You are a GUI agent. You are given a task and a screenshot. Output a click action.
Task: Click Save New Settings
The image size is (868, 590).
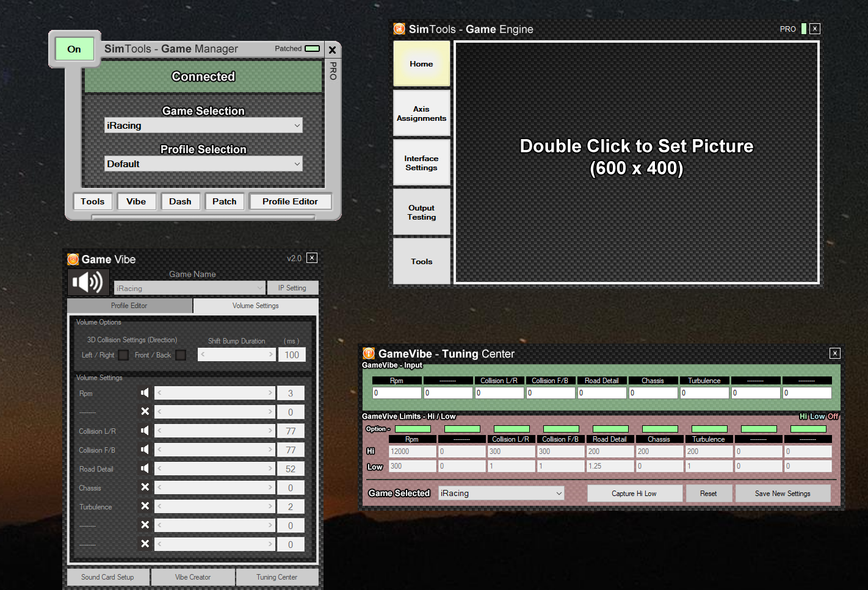[783, 494]
